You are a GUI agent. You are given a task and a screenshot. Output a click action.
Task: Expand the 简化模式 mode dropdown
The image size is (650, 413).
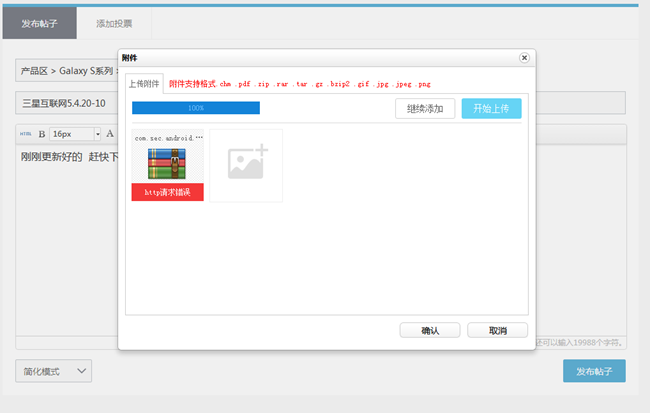pyautogui.click(x=54, y=371)
